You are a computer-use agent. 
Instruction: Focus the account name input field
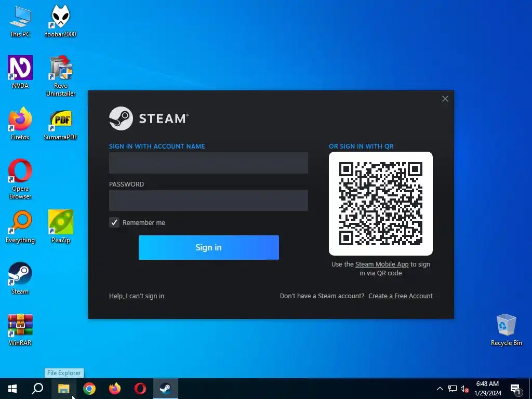click(x=209, y=163)
